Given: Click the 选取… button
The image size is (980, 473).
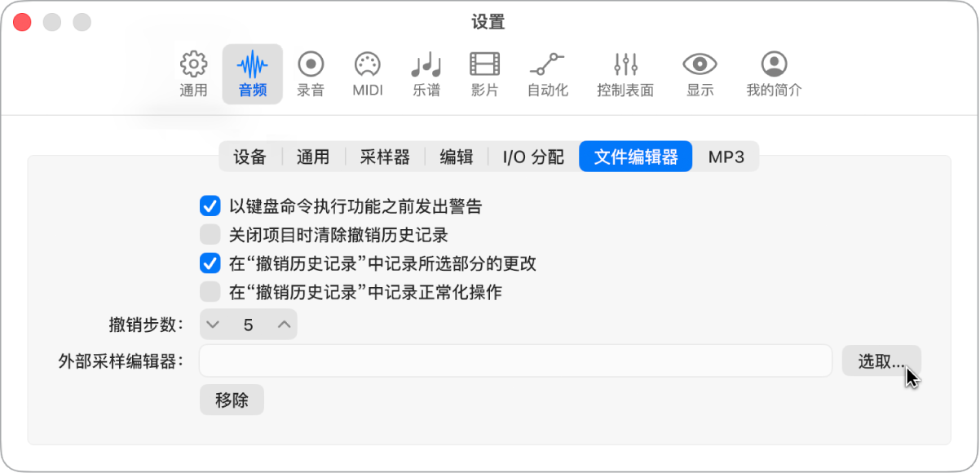Looking at the screenshot, I should 881,361.
